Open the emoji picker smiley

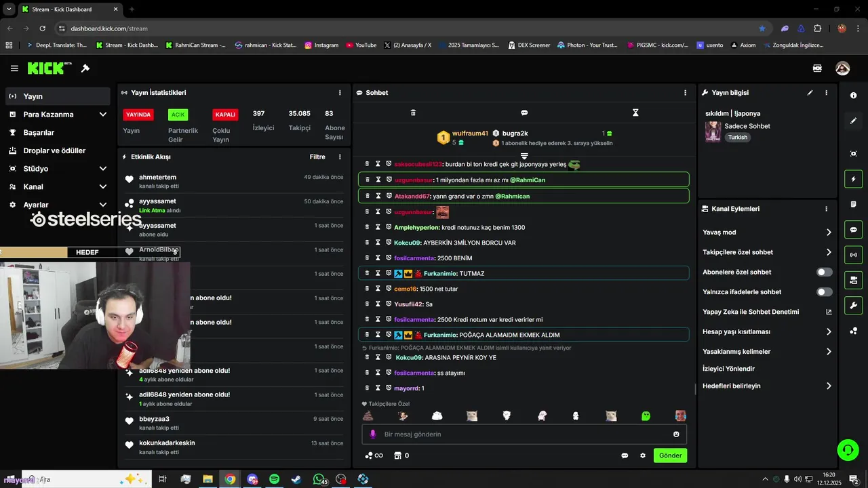click(x=676, y=434)
